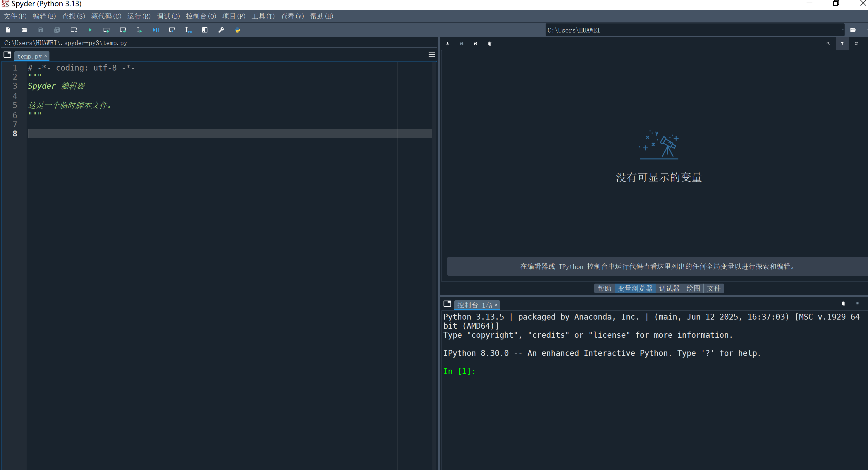Open the 运行(R) menu
The image size is (868, 470).
(x=139, y=16)
